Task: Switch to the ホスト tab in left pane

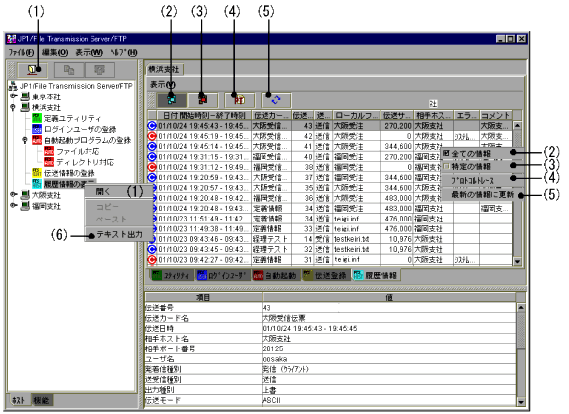Action: (19, 400)
